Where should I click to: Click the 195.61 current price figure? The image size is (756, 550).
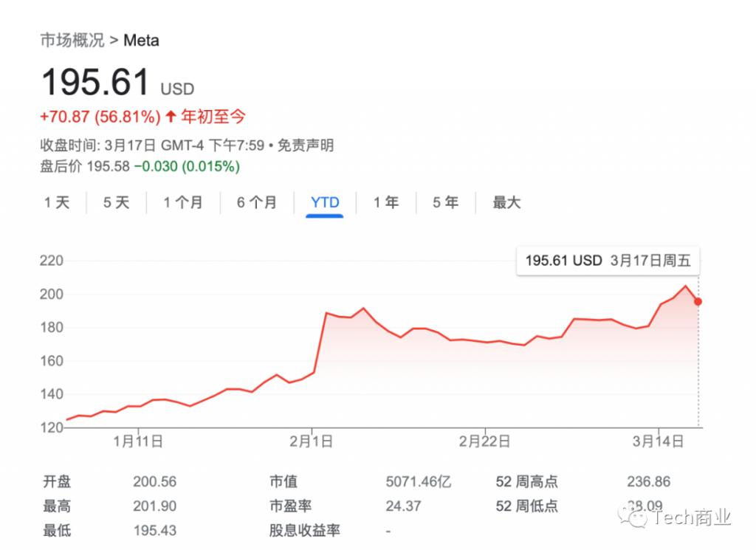tap(96, 81)
